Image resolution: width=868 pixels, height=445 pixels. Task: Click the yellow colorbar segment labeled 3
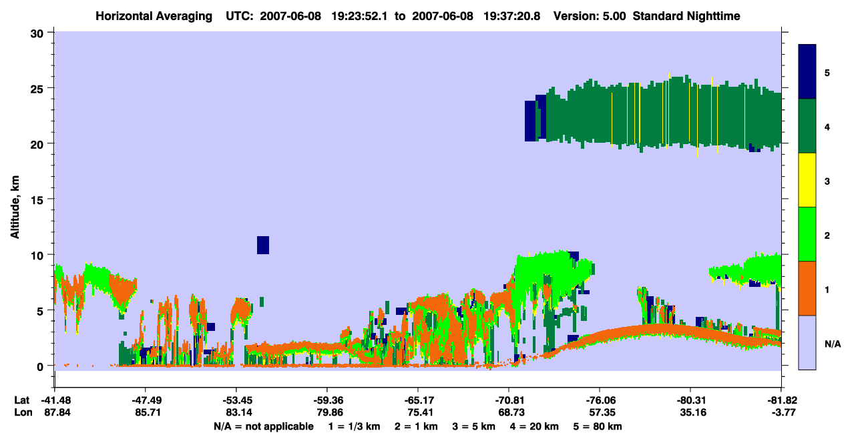click(x=807, y=180)
